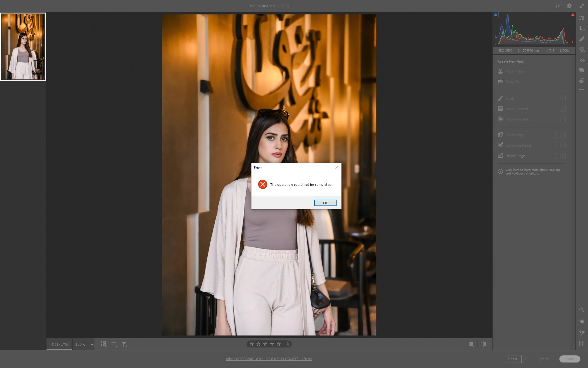This screenshot has width=588, height=368.
Task: Select the Hand pan tool
Action: (582, 320)
